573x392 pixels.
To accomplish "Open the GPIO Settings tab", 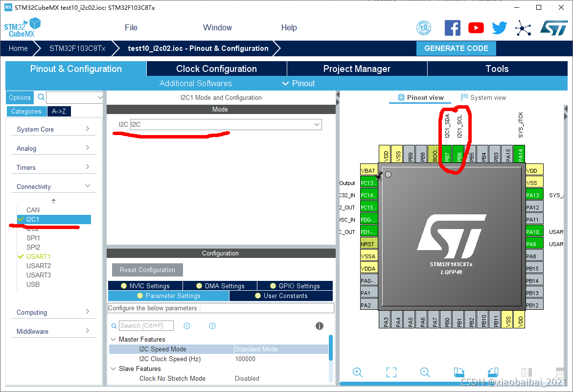I will click(x=295, y=286).
